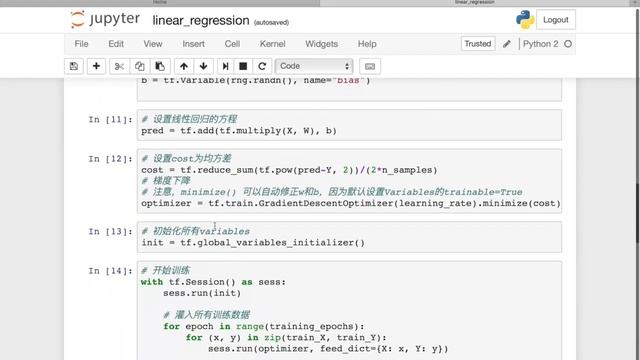Click the Jupyter logo
The width and height of the screenshot is (640, 360).
pos(105,19)
